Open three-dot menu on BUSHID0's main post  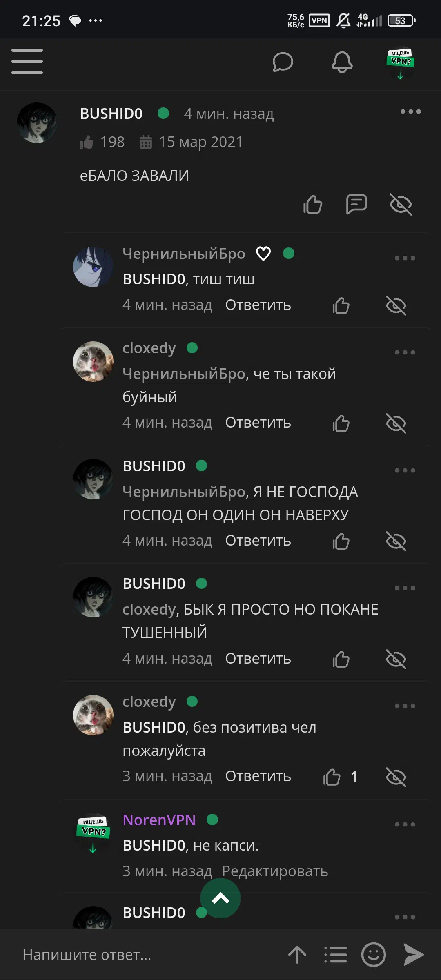click(410, 111)
